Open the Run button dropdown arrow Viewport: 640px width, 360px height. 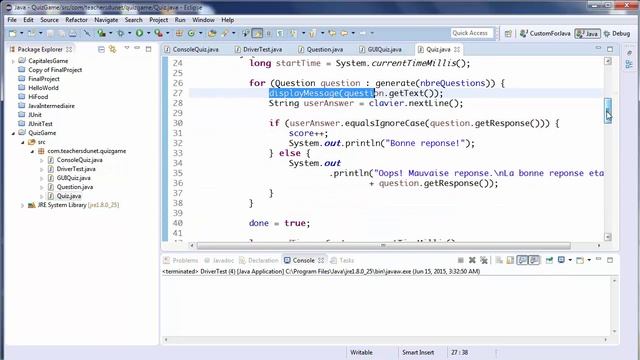(149, 33)
